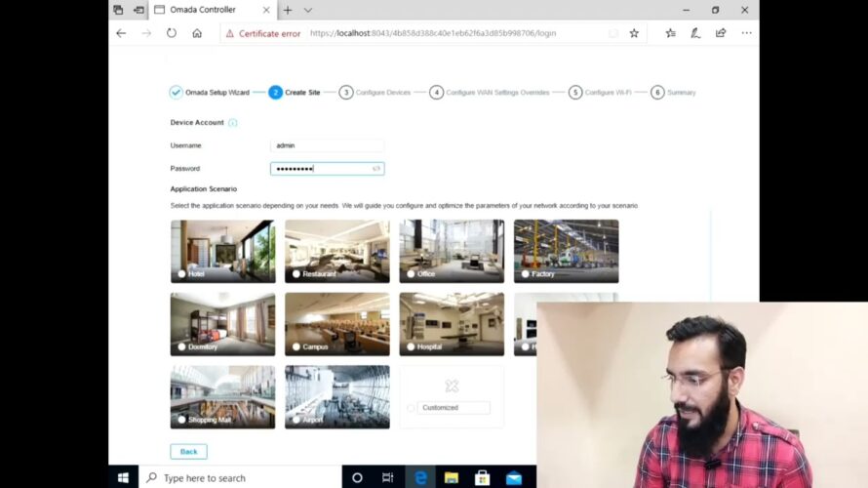Open Microsoft Edge from the taskbar
The height and width of the screenshot is (488, 868).
click(420, 477)
